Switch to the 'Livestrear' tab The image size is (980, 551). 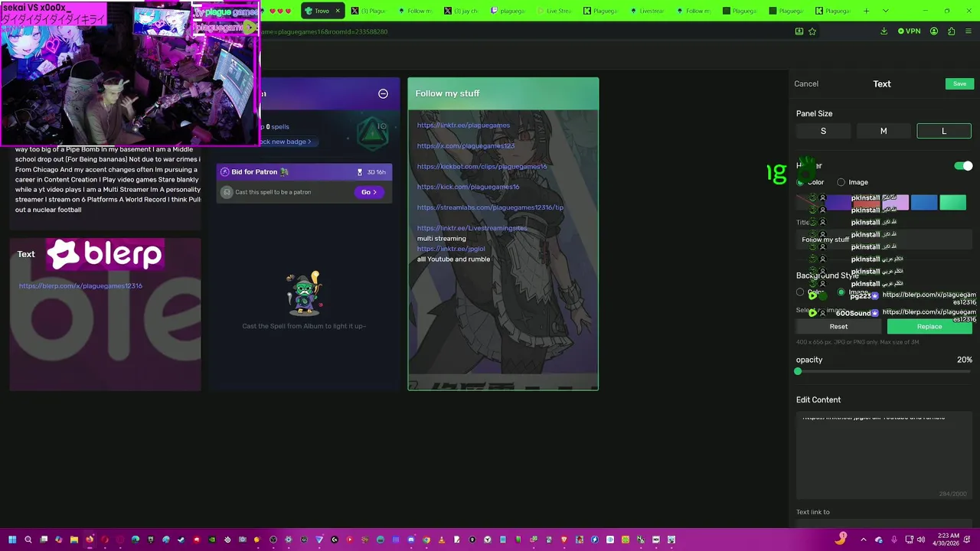pyautogui.click(x=645, y=11)
